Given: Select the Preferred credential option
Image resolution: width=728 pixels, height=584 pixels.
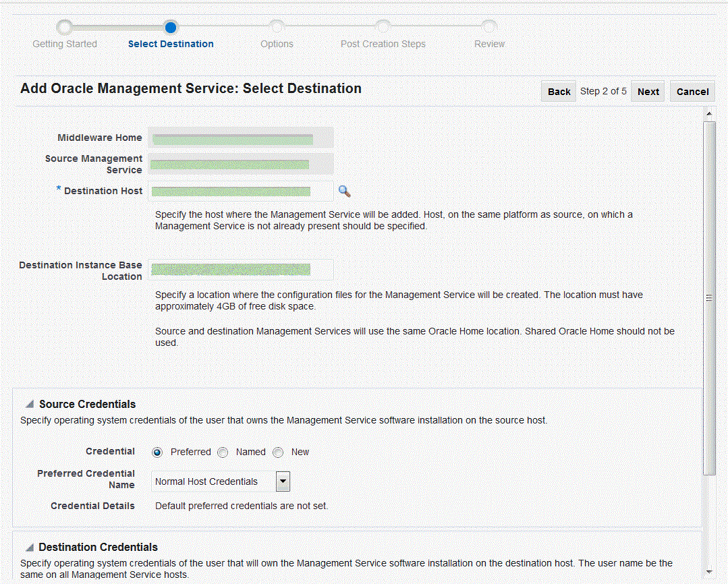Looking at the screenshot, I should coord(157,452).
